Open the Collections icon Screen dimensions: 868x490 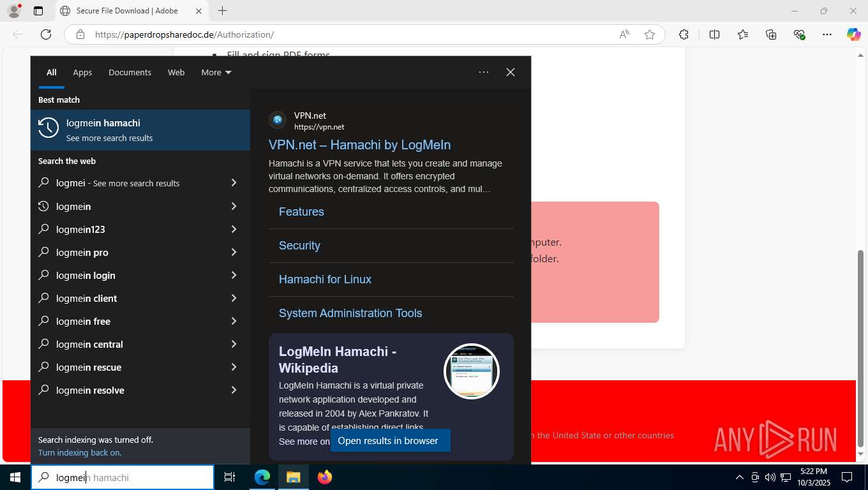771,34
